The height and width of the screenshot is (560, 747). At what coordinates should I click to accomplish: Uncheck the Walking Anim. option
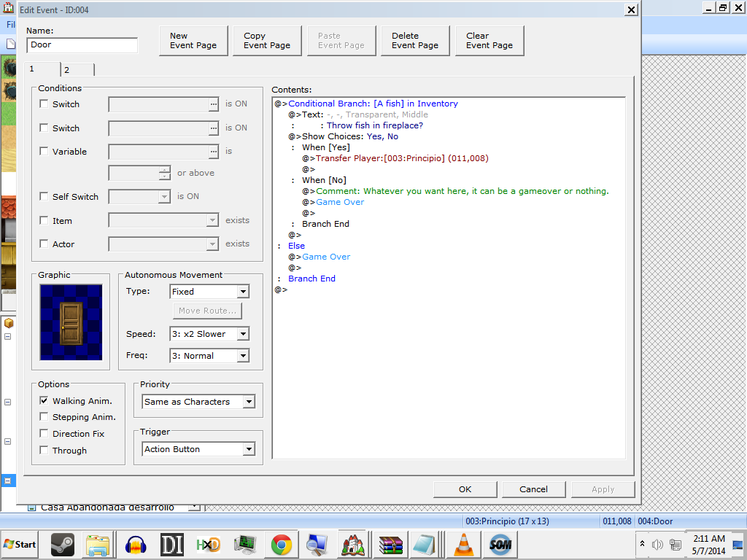tap(44, 401)
